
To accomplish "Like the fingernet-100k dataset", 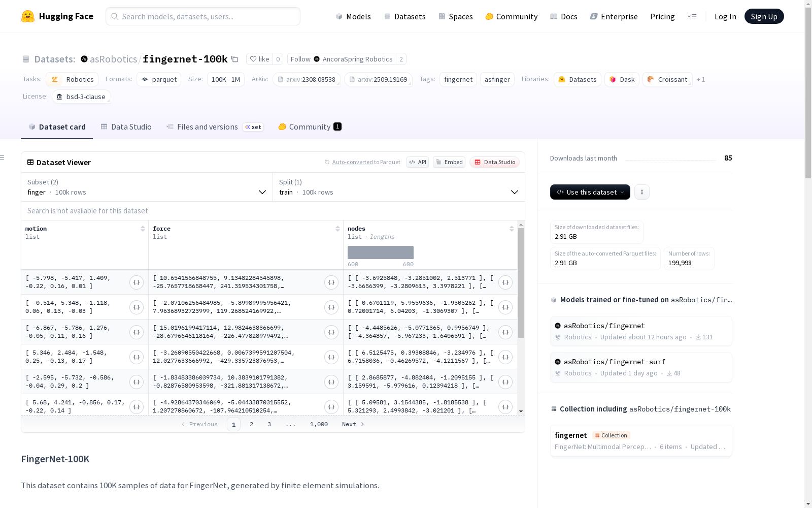I will tap(260, 59).
